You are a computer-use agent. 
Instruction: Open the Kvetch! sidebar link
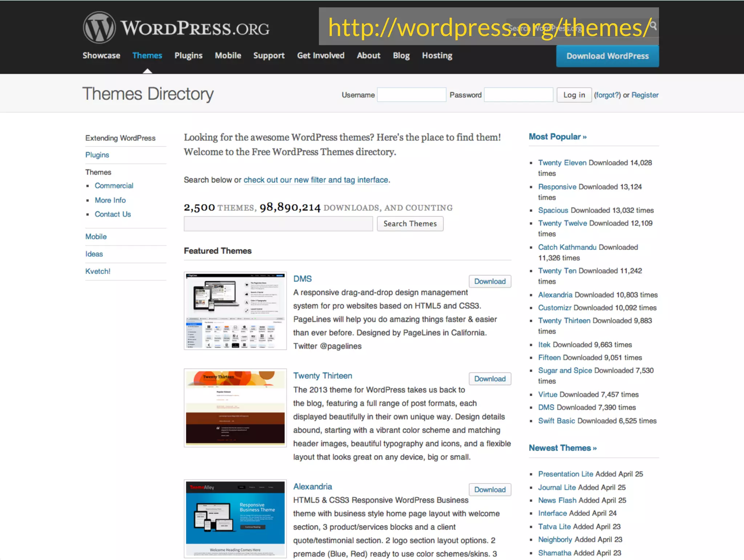pyautogui.click(x=98, y=271)
